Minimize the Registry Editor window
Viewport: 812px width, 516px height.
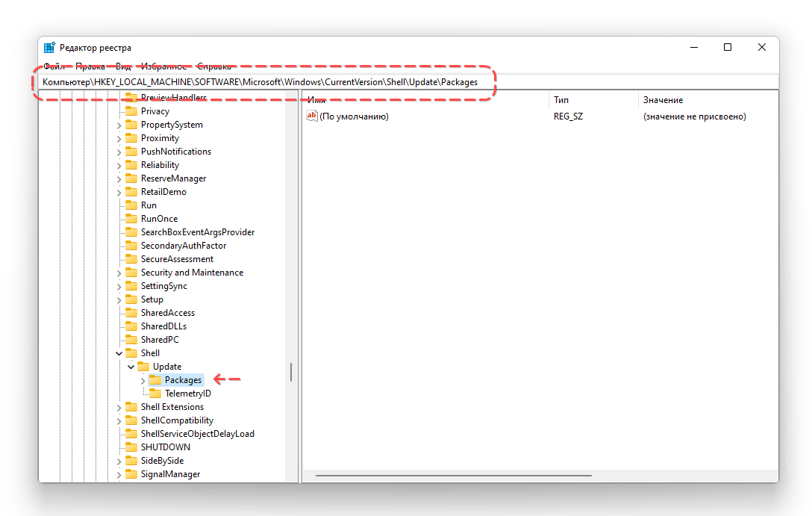[x=694, y=47]
